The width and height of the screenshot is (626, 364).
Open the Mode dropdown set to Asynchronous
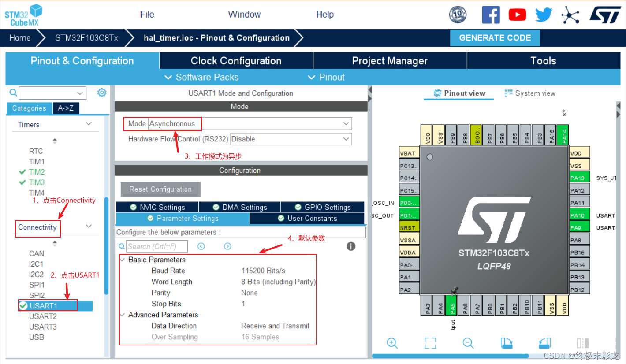tap(250, 124)
